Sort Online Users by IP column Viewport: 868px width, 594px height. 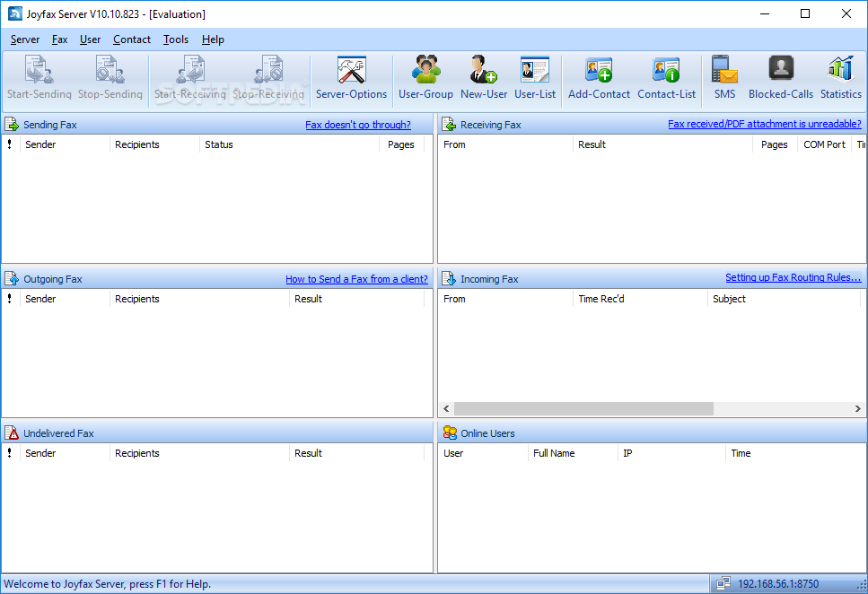click(x=671, y=453)
